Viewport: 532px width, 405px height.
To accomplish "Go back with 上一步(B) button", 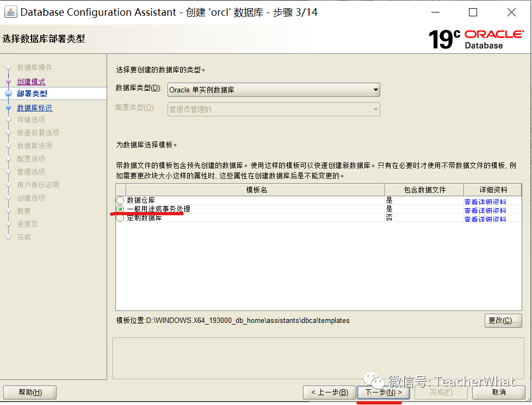I will [x=330, y=392].
